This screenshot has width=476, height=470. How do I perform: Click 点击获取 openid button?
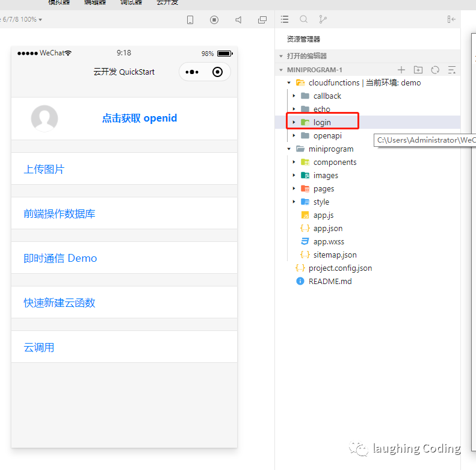pyautogui.click(x=140, y=118)
